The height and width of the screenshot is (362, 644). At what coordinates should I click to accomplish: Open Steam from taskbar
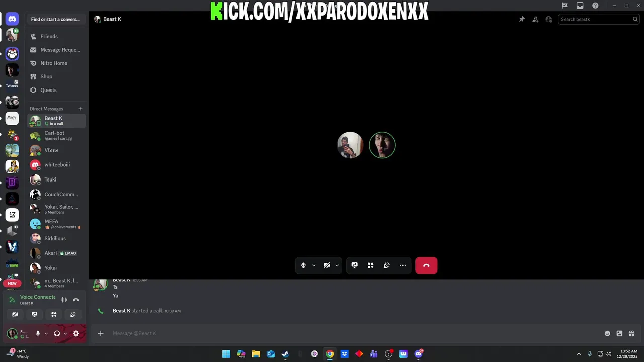coord(285,354)
